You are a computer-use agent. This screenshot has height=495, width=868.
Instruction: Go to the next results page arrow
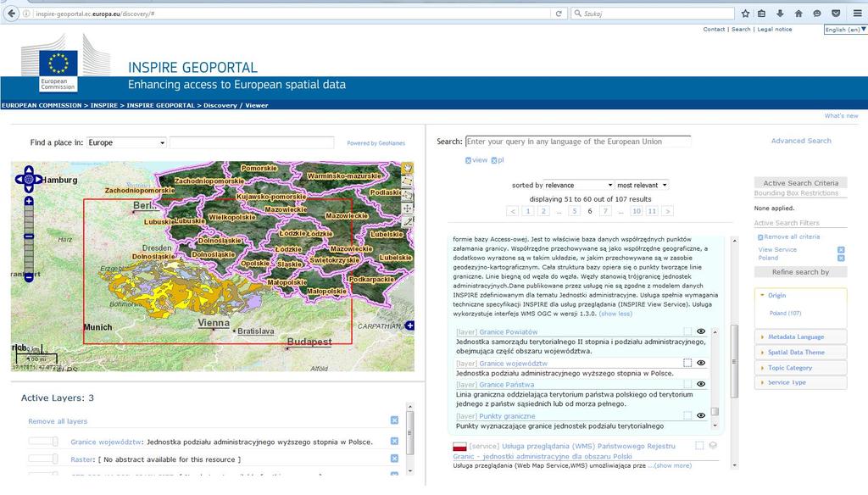point(668,211)
